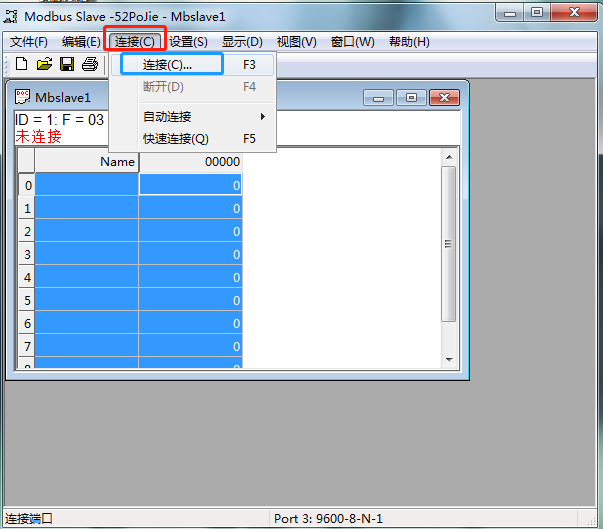Viewport: 603px width, 529px height.
Task: Close the Mbslave1 child window
Action: coord(444,98)
